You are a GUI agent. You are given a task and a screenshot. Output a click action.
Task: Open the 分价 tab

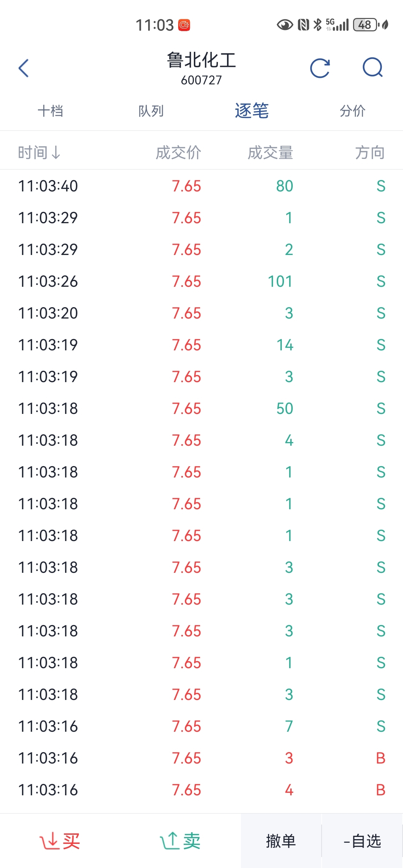tap(352, 111)
